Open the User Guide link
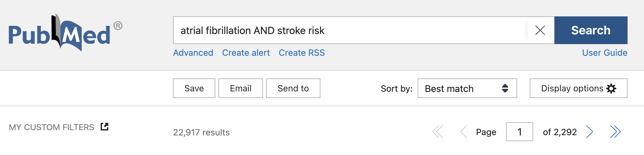Screen dimensions: 644x155 click(x=605, y=53)
